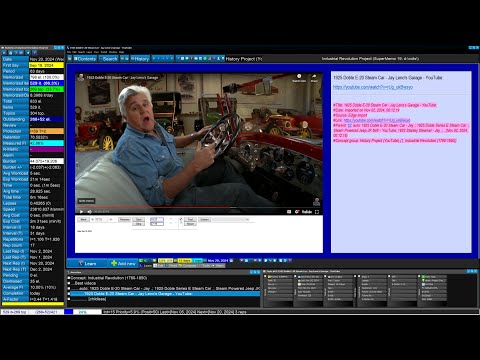Click the Learn button
This screenshot has width=480, height=360.
pos(87,263)
